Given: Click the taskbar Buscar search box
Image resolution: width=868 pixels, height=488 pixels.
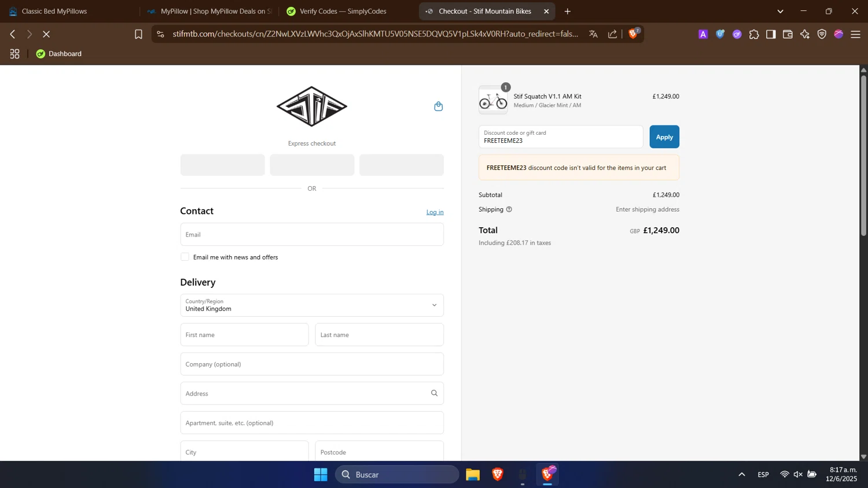Looking at the screenshot, I should 397,475.
